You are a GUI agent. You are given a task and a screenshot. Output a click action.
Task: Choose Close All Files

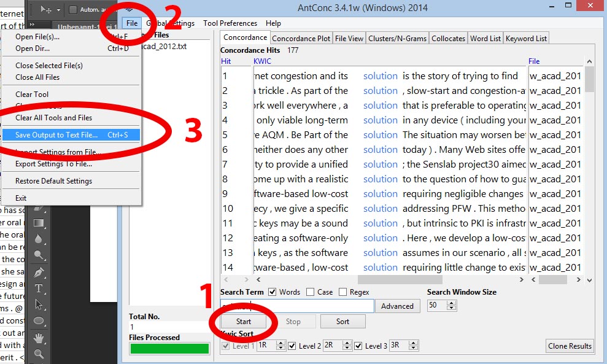click(x=71, y=77)
